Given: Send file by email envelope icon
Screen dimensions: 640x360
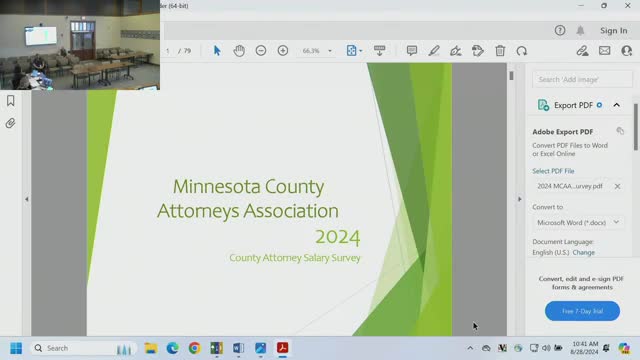Looking at the screenshot, I should [604, 51].
